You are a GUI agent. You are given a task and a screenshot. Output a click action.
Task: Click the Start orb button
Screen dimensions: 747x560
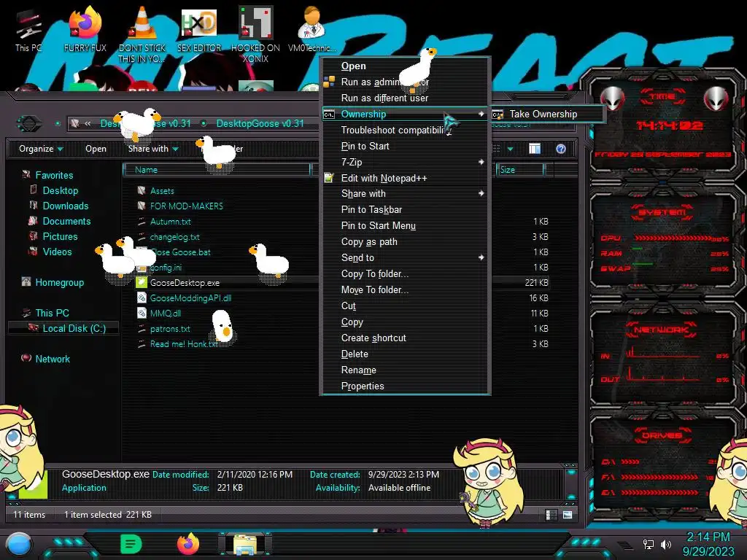point(19,545)
